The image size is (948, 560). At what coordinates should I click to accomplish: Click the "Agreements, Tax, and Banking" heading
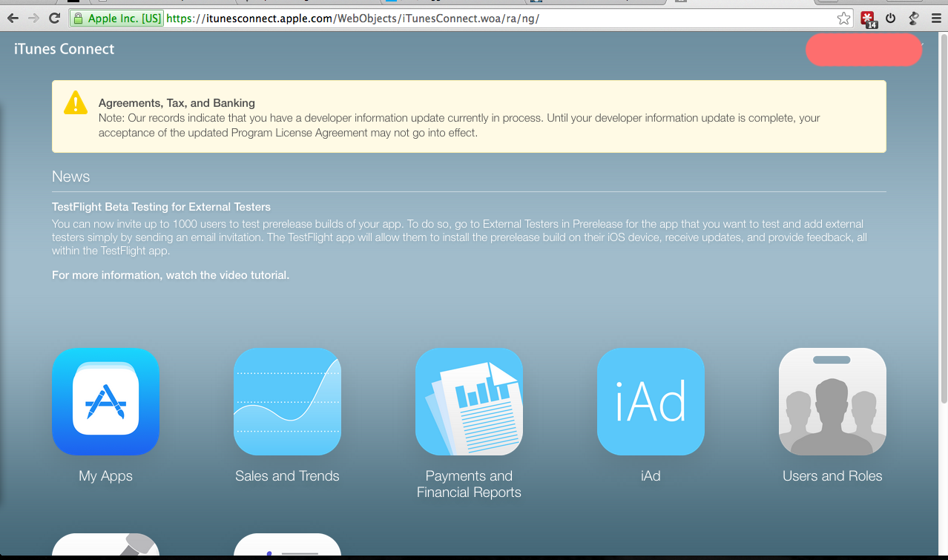[177, 103]
